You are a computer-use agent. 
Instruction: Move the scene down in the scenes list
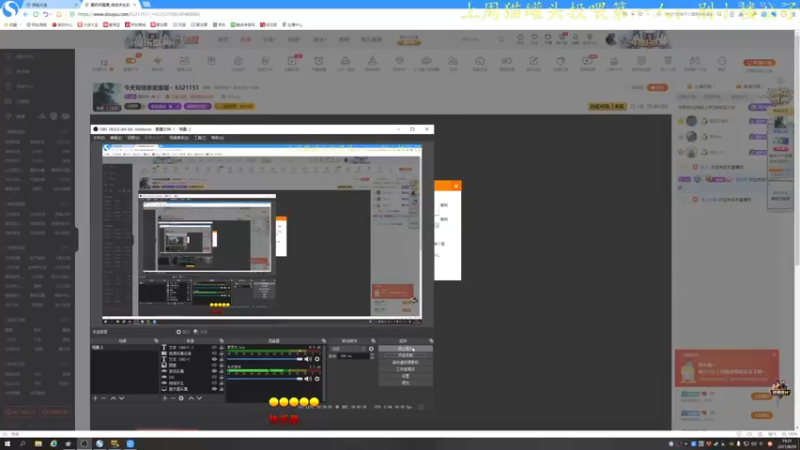click(121, 398)
